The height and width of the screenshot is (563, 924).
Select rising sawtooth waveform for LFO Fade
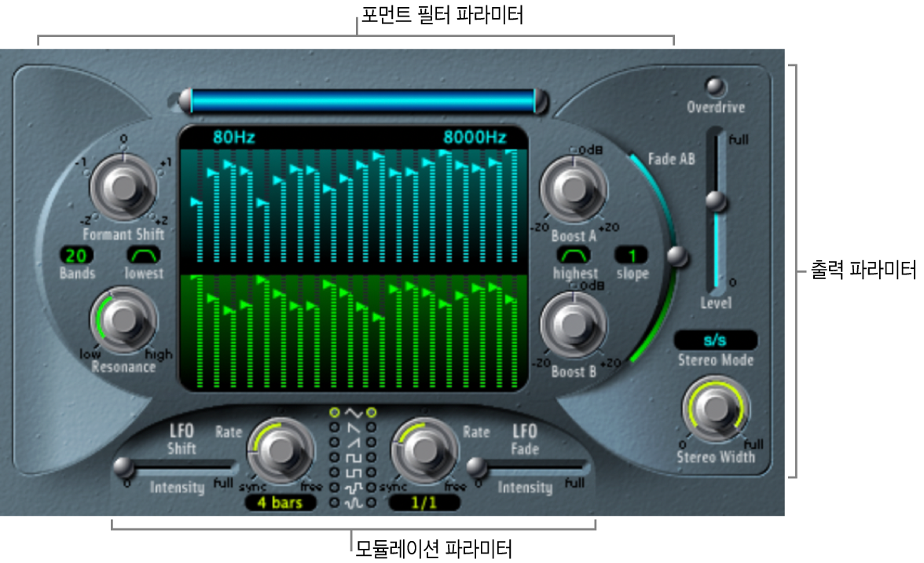coord(371,442)
